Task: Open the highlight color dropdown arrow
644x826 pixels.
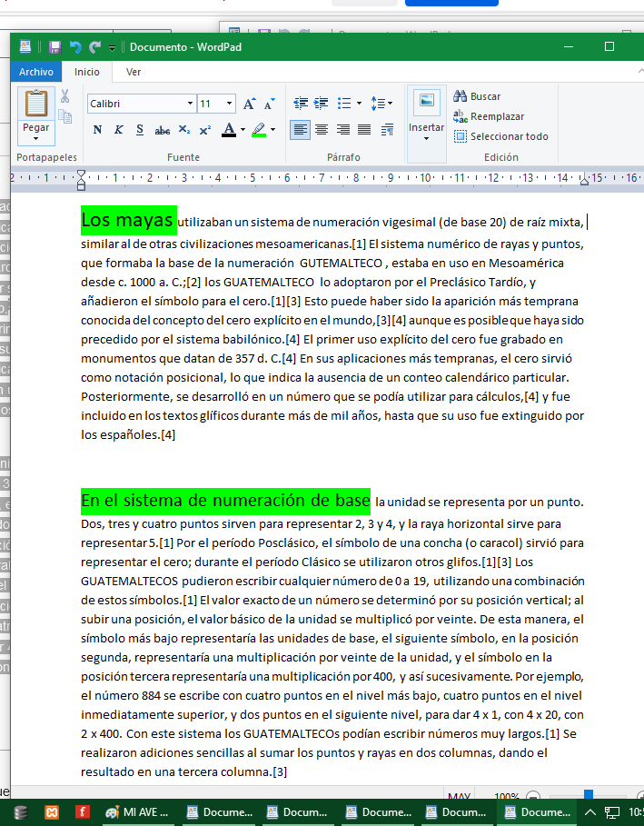Action: click(x=272, y=130)
